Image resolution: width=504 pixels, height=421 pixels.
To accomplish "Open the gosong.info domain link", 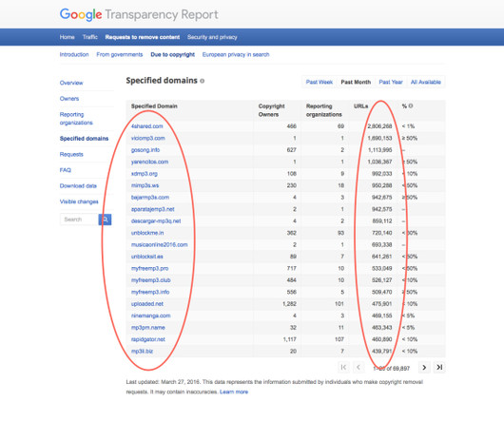I will tap(145, 150).
